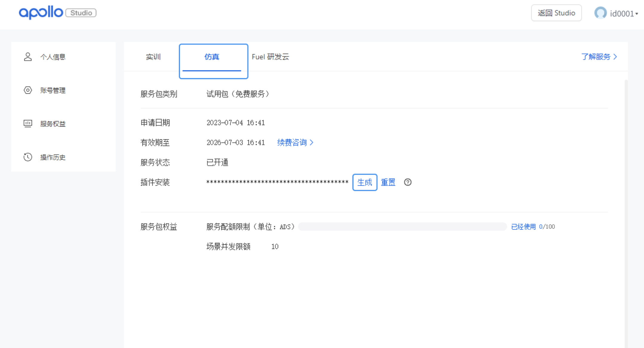644x348 pixels.
Task: Select the 仿真 tab
Action: [x=212, y=57]
